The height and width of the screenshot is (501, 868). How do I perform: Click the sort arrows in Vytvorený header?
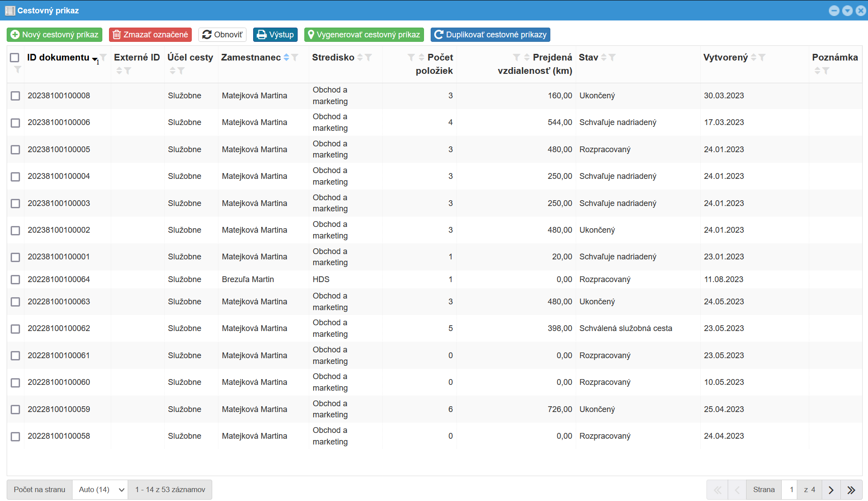[x=753, y=57]
